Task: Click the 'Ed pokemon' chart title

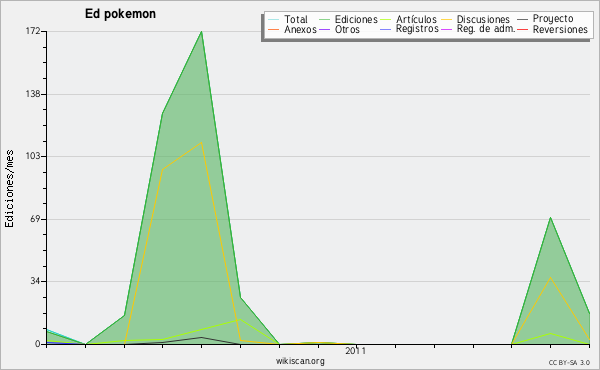Action: [120, 14]
